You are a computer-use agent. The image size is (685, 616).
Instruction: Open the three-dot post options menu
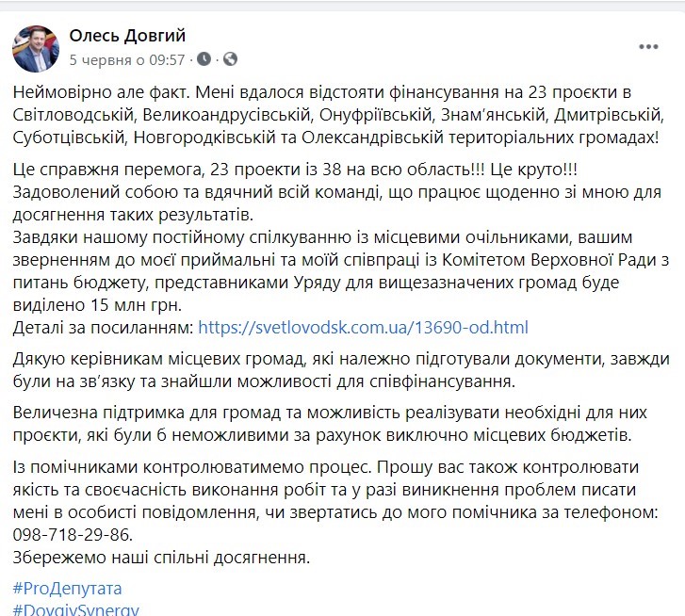647,45
